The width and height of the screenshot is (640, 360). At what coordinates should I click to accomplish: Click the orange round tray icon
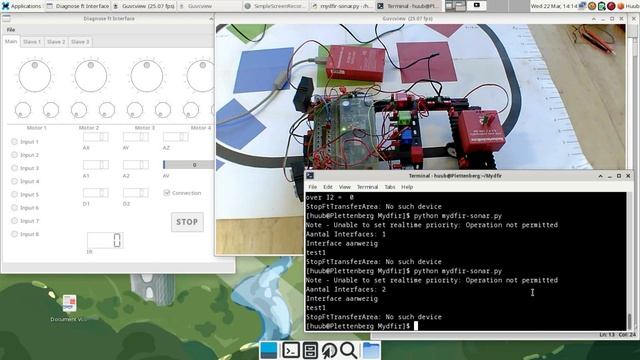(x=621, y=6)
